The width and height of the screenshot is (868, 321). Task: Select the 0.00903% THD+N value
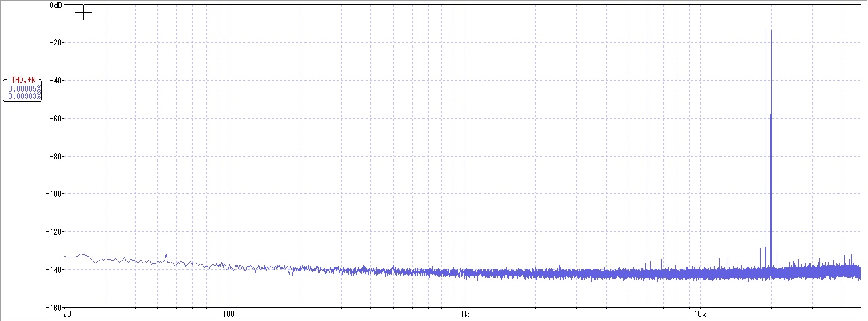tap(24, 96)
